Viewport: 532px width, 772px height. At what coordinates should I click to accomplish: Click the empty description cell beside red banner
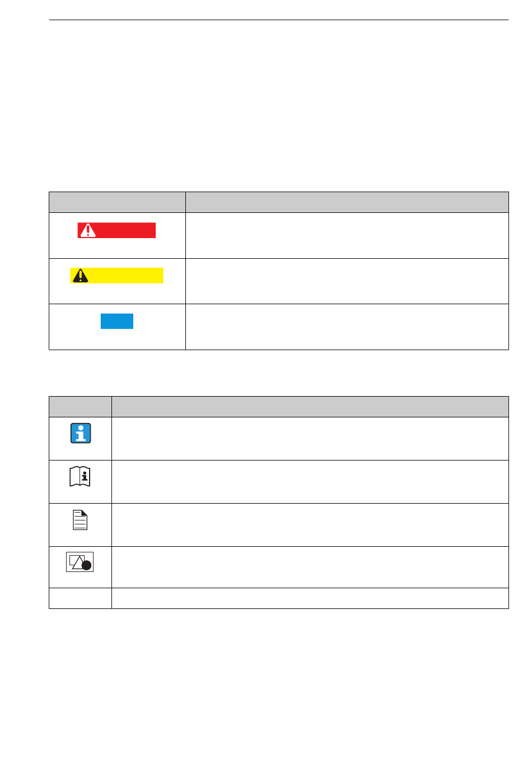[x=347, y=235]
